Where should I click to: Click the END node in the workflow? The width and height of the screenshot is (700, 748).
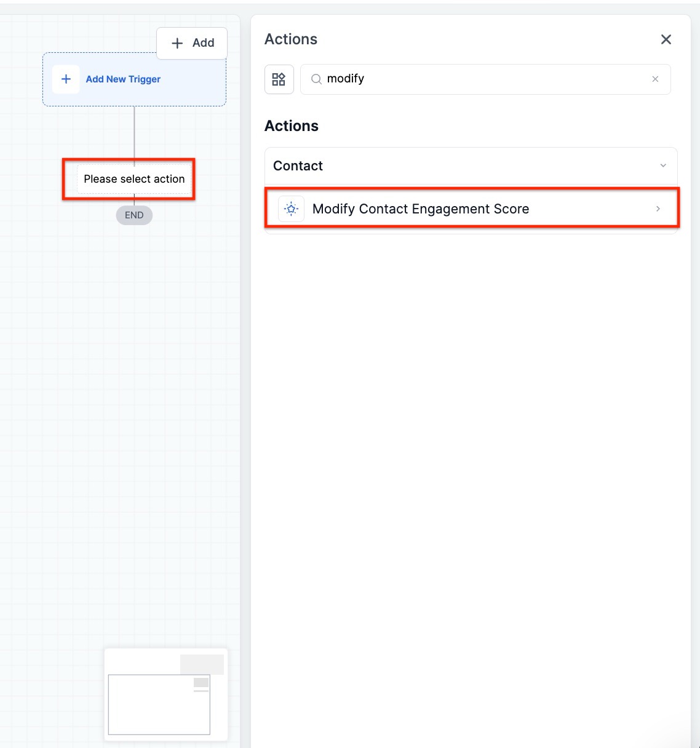pos(134,215)
